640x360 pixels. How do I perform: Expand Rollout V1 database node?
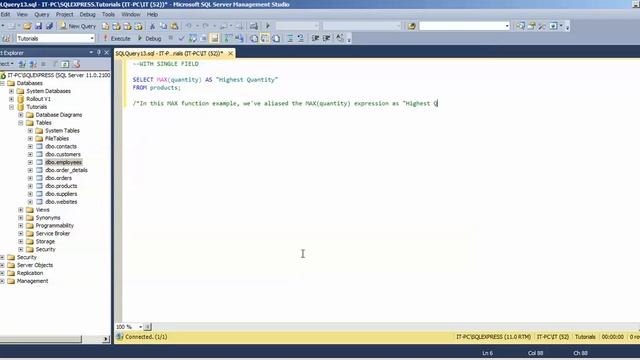click(11, 99)
